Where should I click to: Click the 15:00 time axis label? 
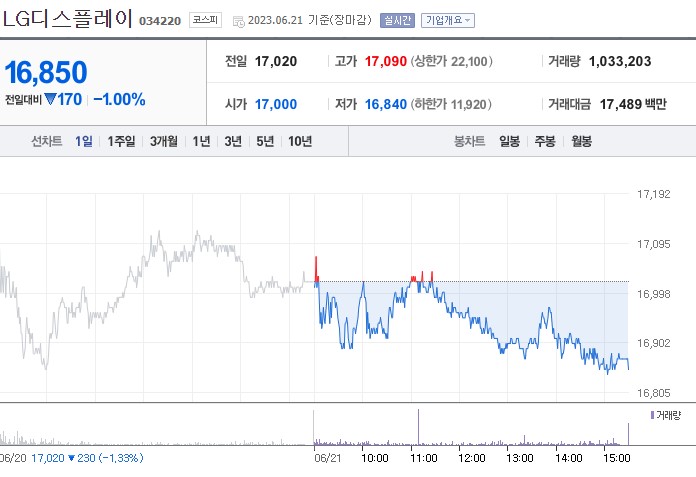pos(617,457)
